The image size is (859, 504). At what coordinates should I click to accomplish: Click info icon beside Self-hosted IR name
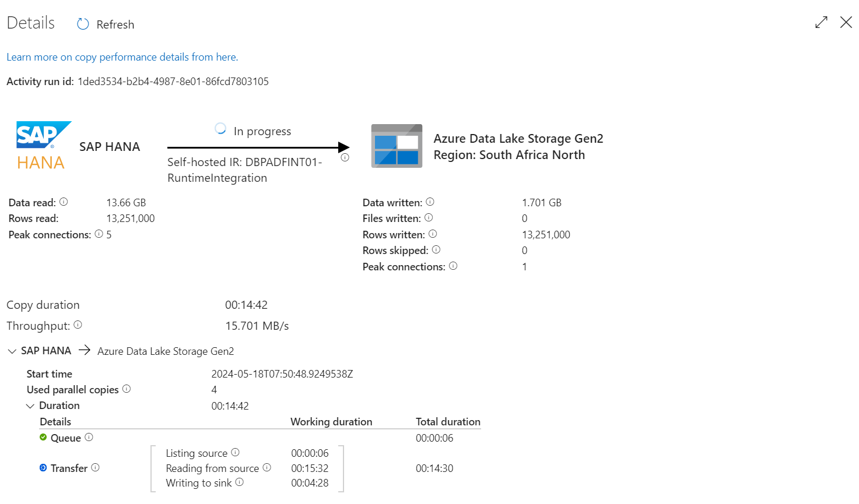click(345, 157)
